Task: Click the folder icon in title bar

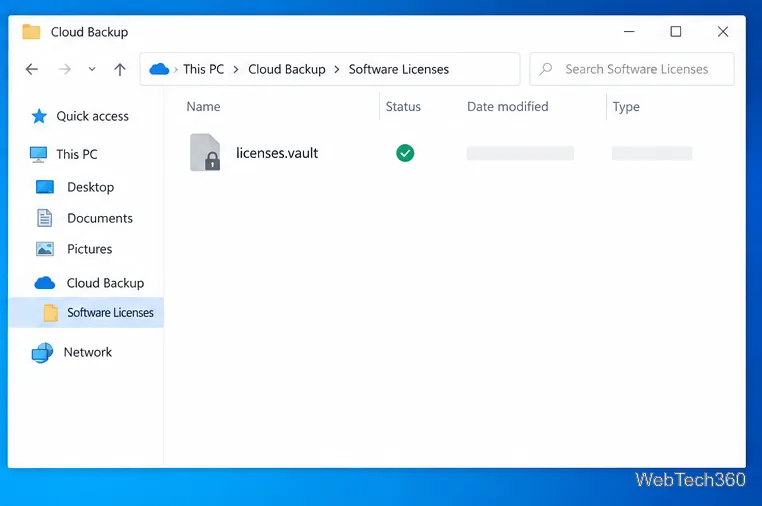Action: 31,32
